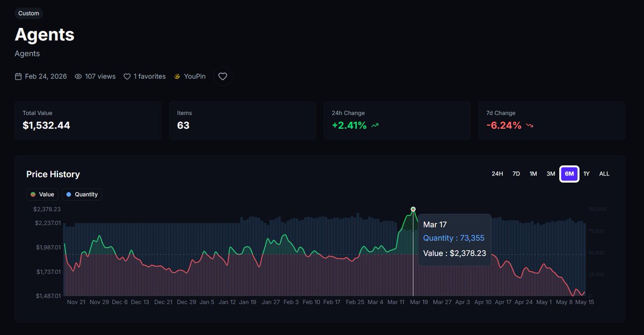
Task: Click the 100,000 right axis label
Action: point(597,209)
